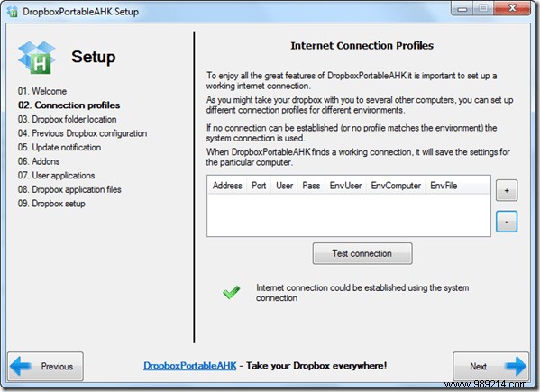Viewport: 540px width, 392px height.
Task: Select step 09. Dropbox setup
Action: [51, 204]
